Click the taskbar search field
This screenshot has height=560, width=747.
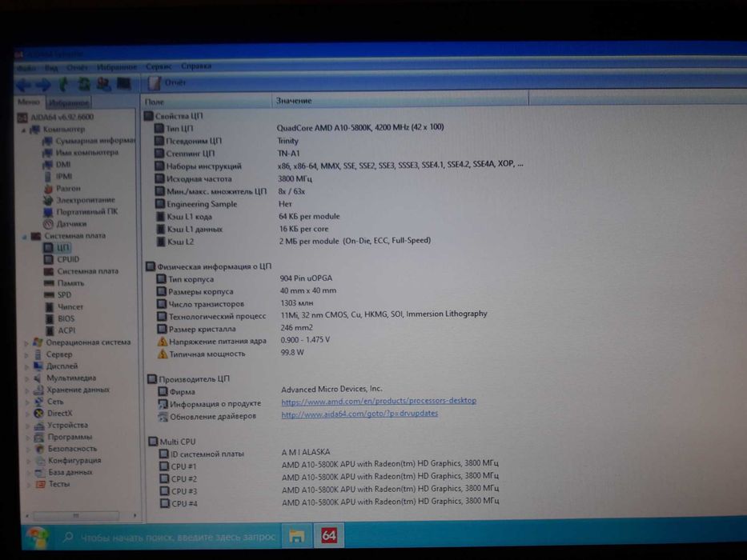pos(169,537)
